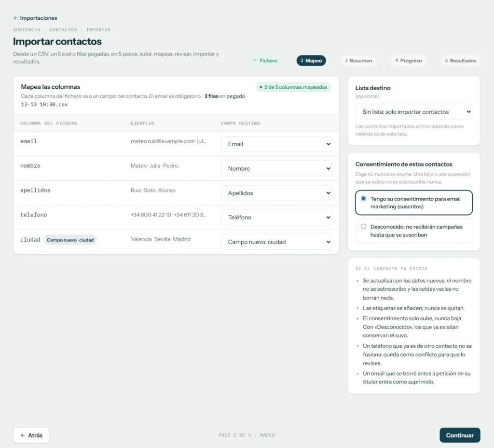This screenshot has width=494, height=448.
Task: Expand the Lista destino 'Sin lista' dropdown
Action: (x=413, y=112)
